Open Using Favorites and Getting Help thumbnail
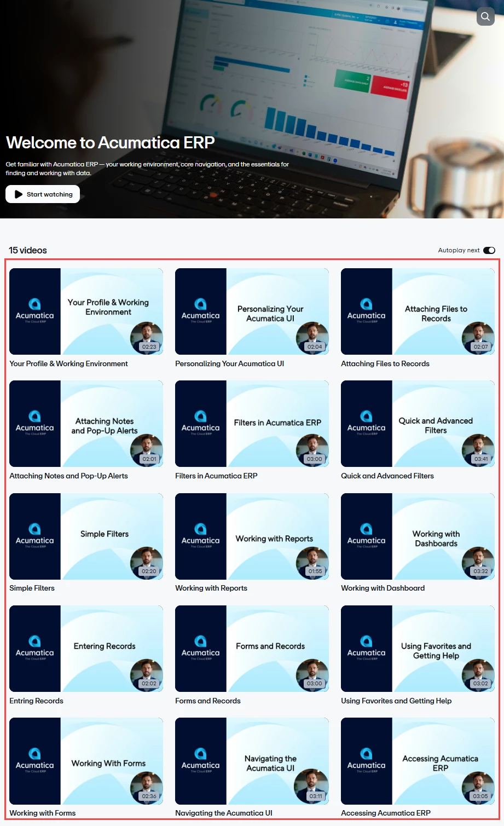 [x=418, y=649]
